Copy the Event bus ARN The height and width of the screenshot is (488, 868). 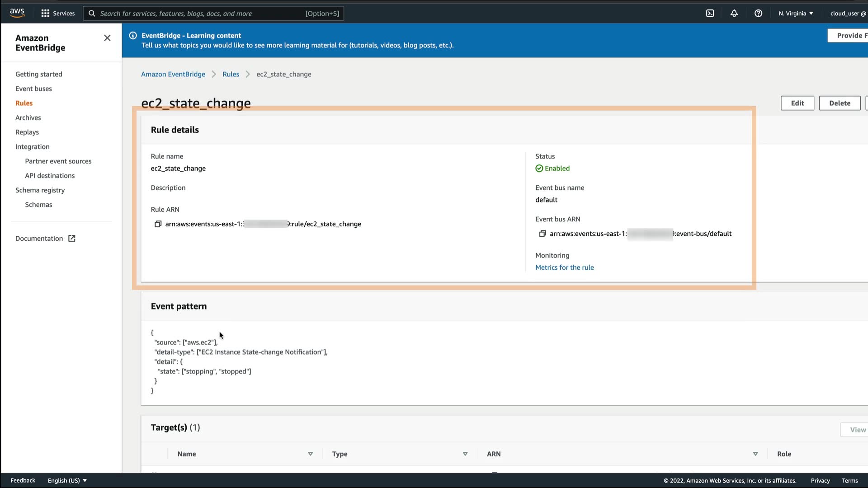coord(542,234)
